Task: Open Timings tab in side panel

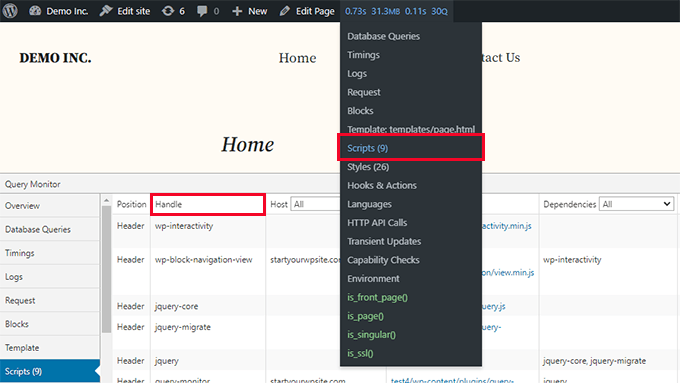Action: click(50, 253)
